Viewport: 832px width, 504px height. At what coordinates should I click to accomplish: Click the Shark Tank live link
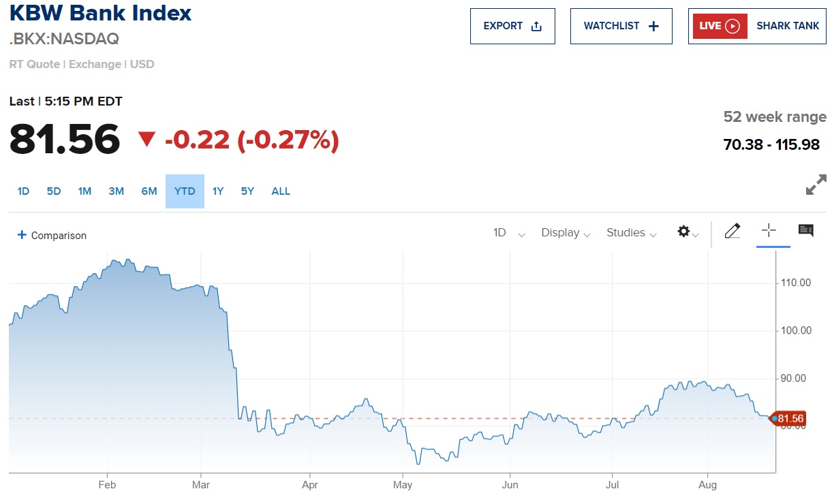click(x=788, y=27)
